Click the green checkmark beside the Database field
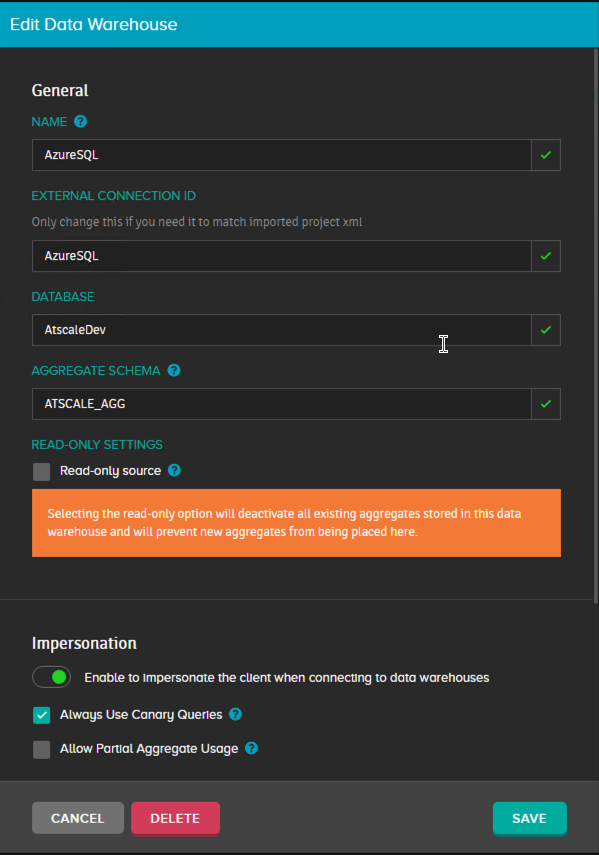 pos(546,330)
